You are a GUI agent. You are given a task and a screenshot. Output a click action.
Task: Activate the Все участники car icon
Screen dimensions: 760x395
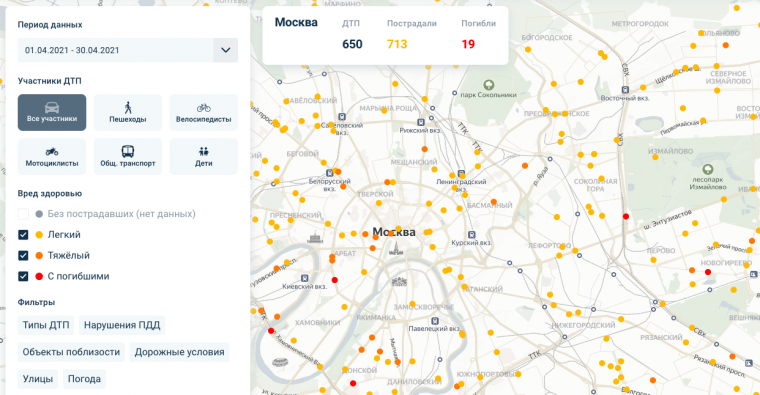pyautogui.click(x=52, y=108)
